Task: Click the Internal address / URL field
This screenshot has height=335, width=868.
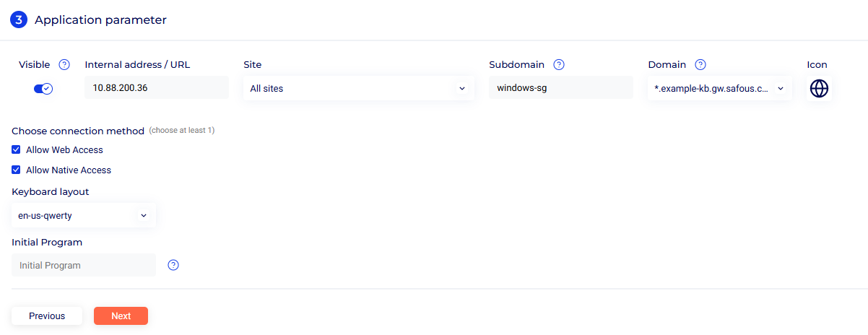Action: click(x=156, y=88)
